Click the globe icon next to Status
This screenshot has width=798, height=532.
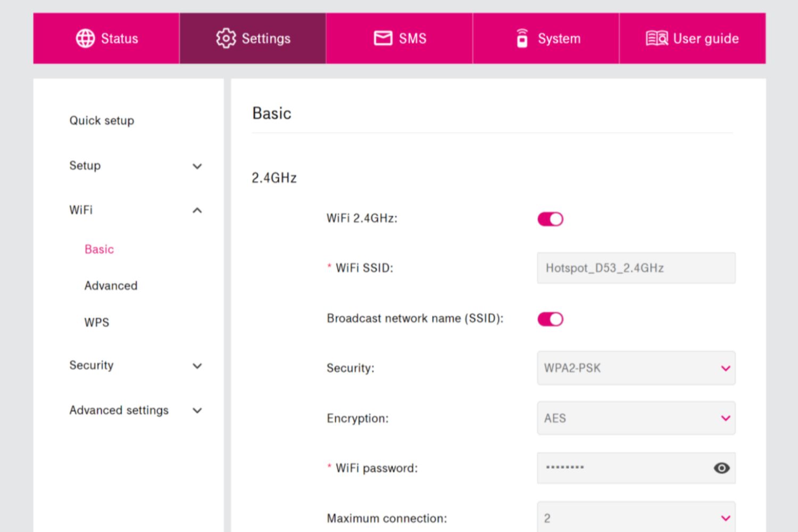(86, 38)
